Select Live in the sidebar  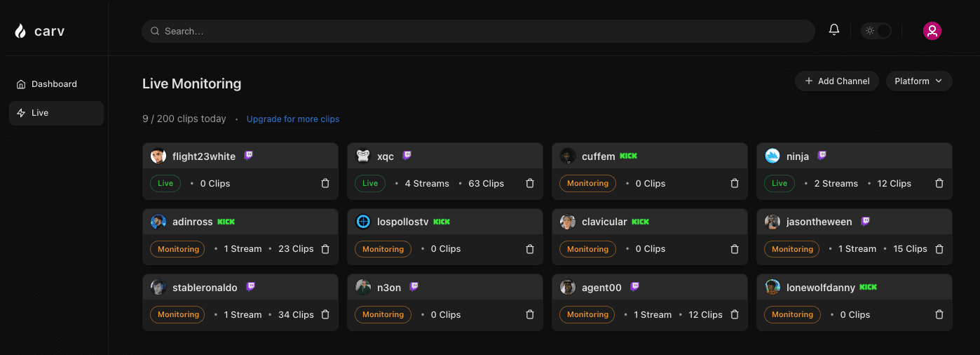(x=56, y=113)
